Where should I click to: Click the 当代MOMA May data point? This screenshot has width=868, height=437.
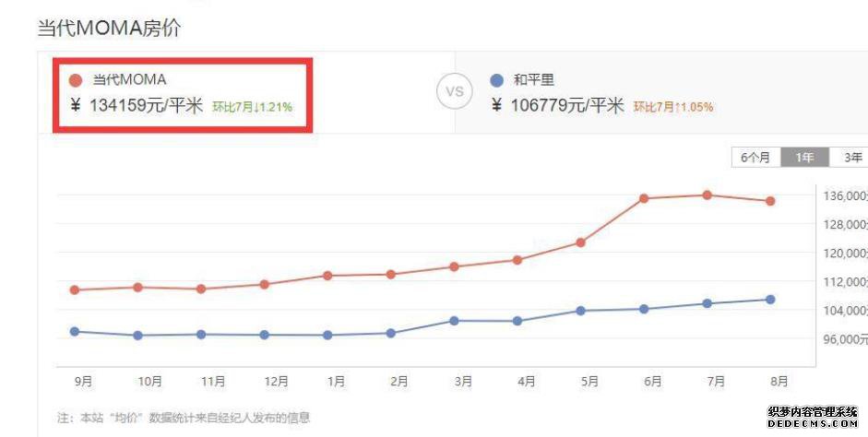click(x=580, y=242)
